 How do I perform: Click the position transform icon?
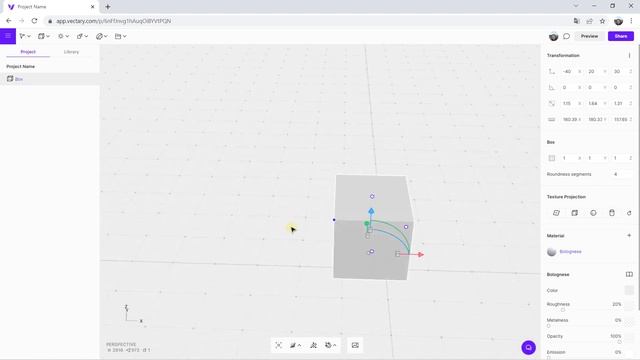tap(552, 71)
